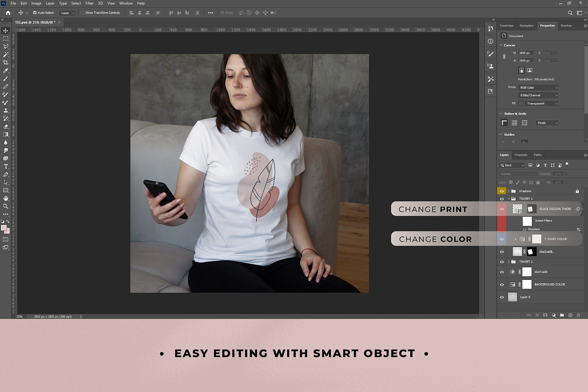Toggle the Auto-Select checkbox
The image size is (588, 392).
click(x=35, y=13)
